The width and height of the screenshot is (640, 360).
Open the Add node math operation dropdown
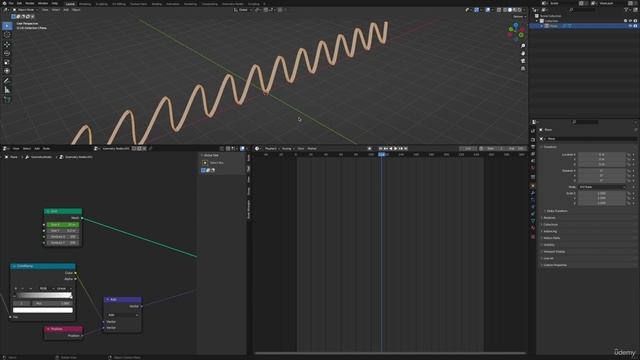[x=122, y=315]
